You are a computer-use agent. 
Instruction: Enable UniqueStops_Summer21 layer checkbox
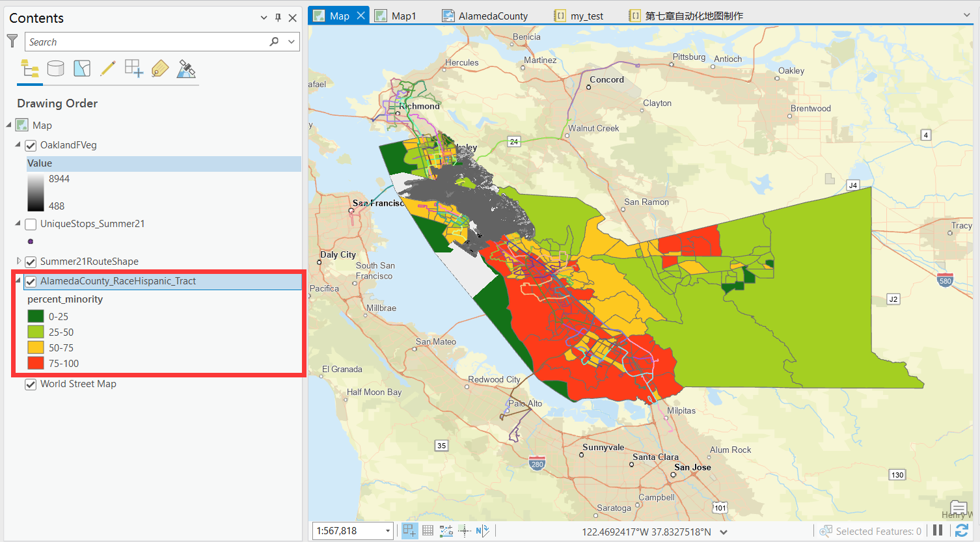[31, 224]
